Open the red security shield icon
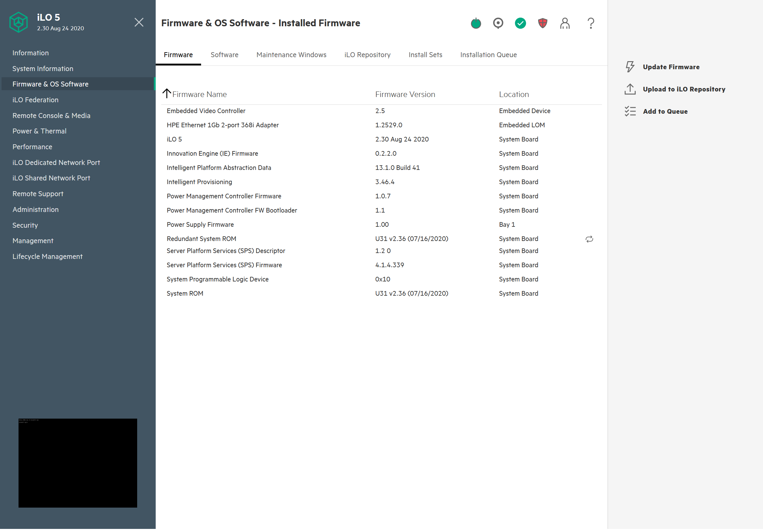Viewport: 763px width, 532px height. coord(542,23)
